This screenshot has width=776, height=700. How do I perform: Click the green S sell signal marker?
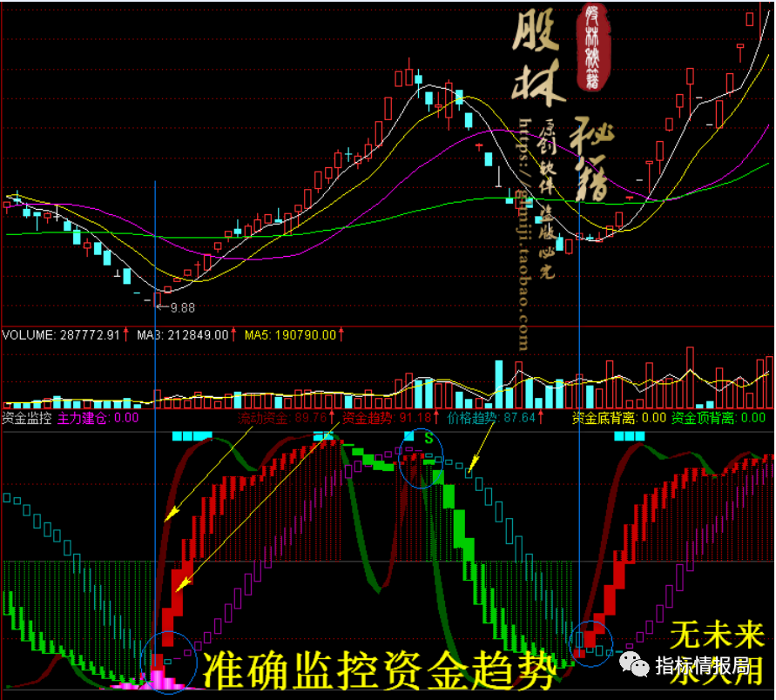(x=428, y=438)
